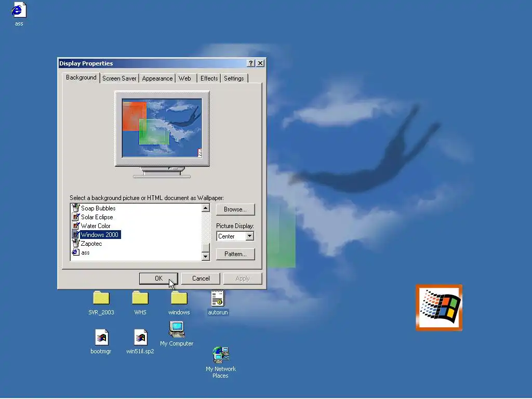The width and height of the screenshot is (532, 399).
Task: Click the Apply button
Action: (243, 278)
